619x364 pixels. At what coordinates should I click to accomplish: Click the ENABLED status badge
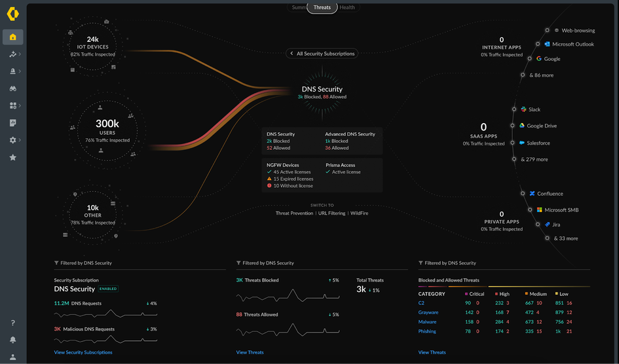click(108, 289)
